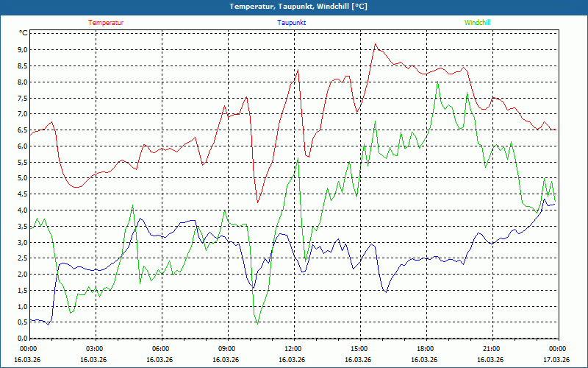Click the 7,0 value on the y-axis

point(22,114)
